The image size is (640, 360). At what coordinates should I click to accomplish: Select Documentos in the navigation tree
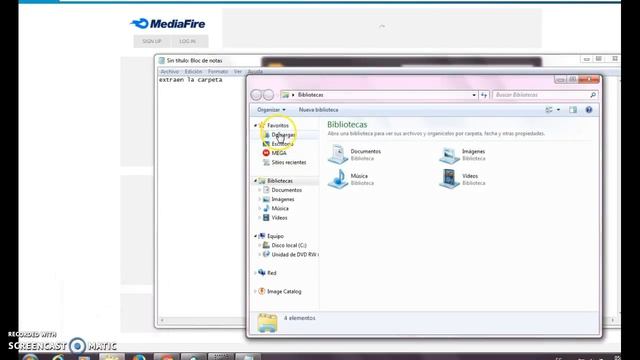click(287, 190)
